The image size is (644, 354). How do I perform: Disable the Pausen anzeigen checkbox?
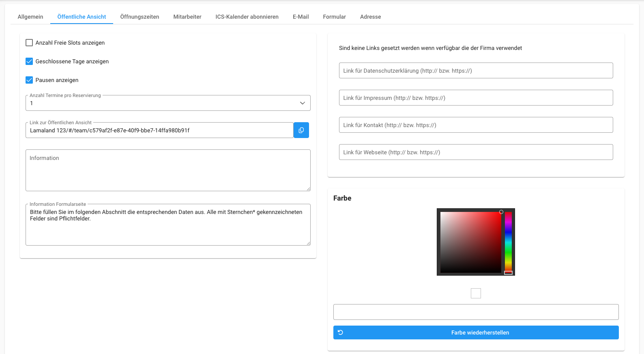point(29,80)
